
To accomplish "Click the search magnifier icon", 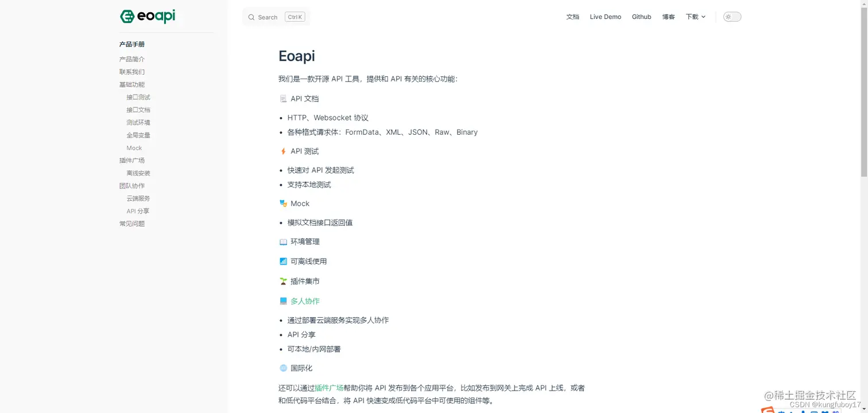I will pos(251,17).
